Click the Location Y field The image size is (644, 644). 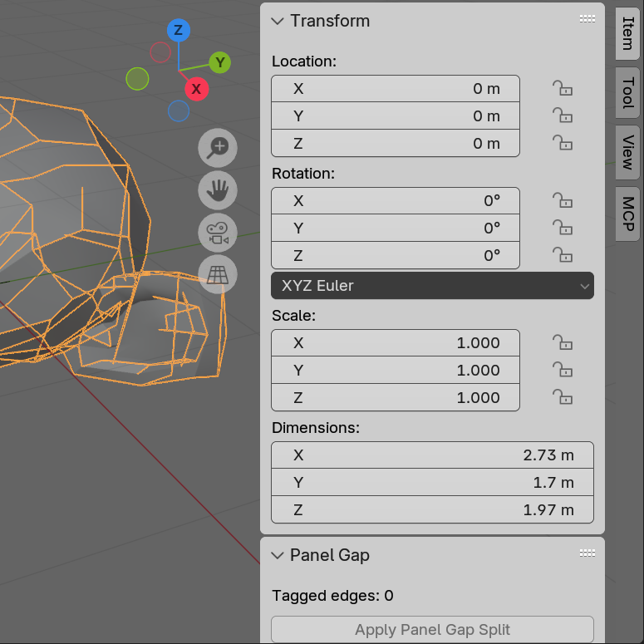395,116
